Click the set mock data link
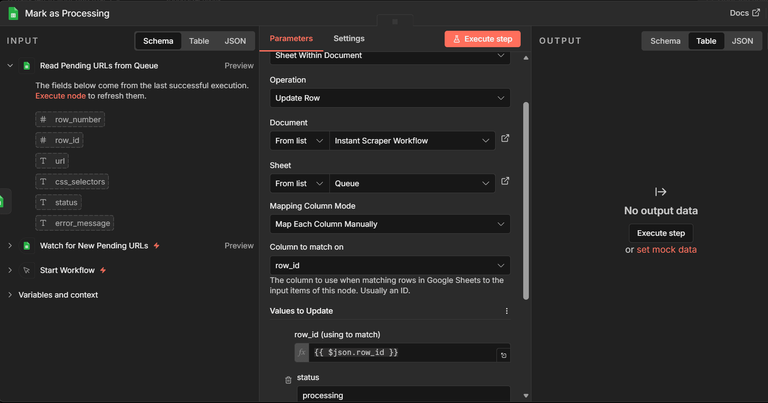Image resolution: width=768 pixels, height=403 pixels. tap(666, 250)
